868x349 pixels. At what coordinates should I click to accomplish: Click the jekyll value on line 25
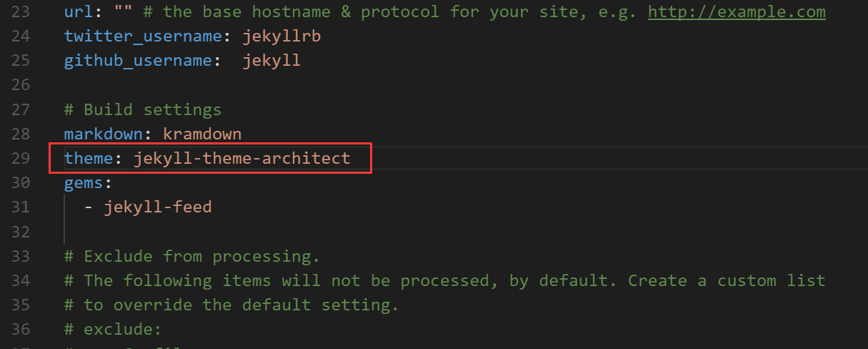pyautogui.click(x=271, y=61)
